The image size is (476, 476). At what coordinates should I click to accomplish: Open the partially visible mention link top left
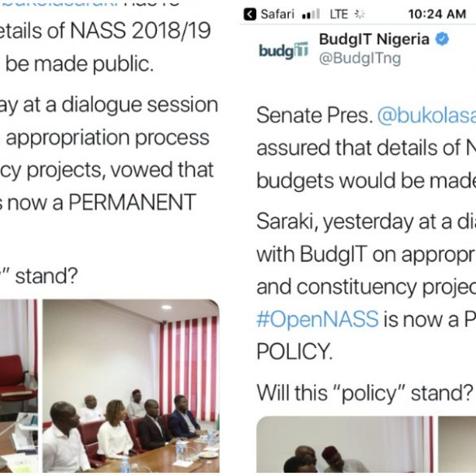(59, 3)
